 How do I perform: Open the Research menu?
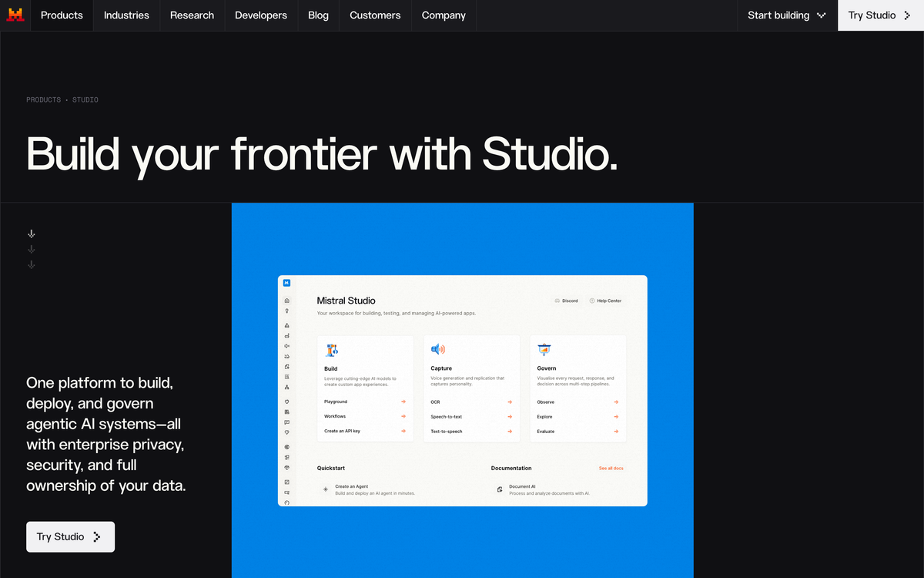click(192, 15)
